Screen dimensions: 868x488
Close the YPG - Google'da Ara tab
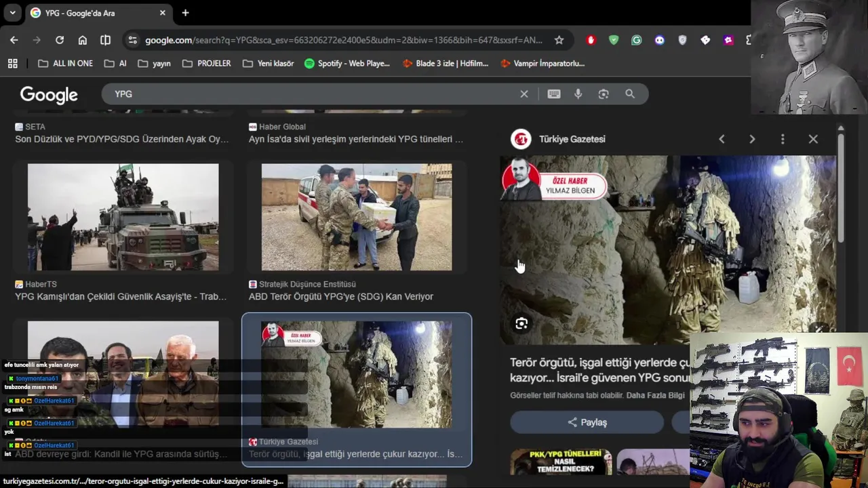tap(163, 13)
